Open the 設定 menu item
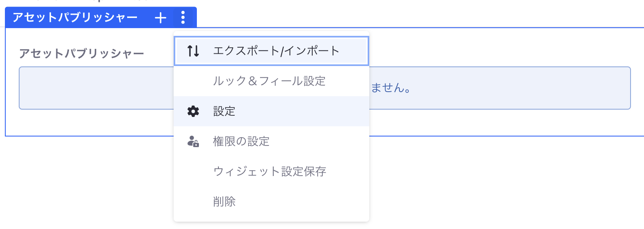 (224, 111)
